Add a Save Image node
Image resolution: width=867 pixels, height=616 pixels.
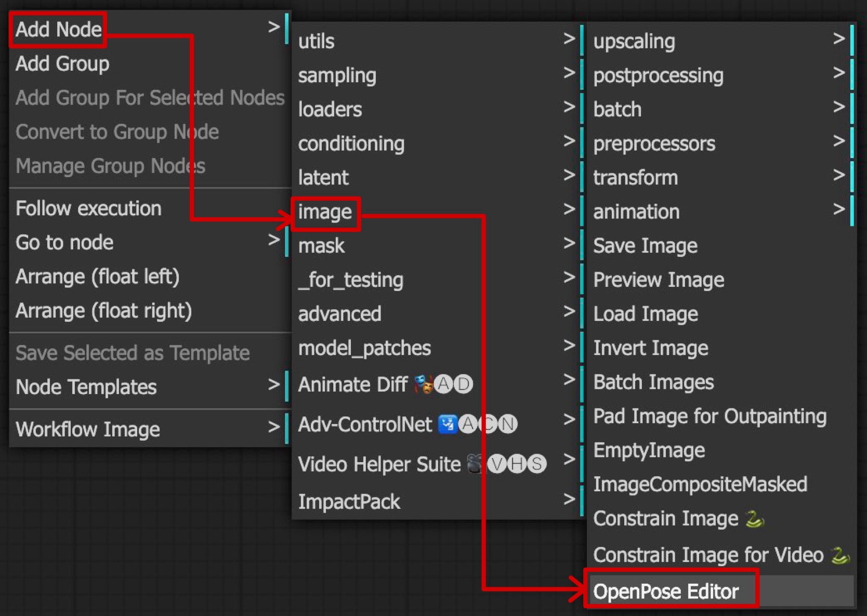pos(645,245)
